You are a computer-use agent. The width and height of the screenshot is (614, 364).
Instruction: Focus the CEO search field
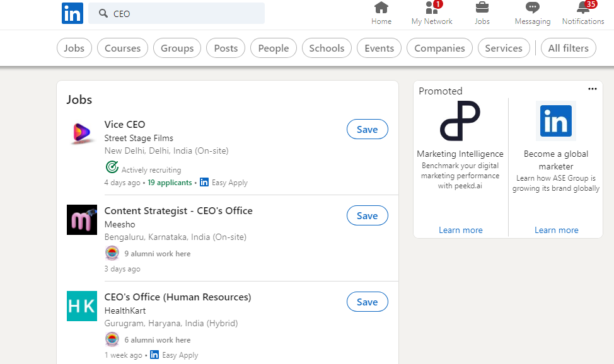click(x=177, y=13)
